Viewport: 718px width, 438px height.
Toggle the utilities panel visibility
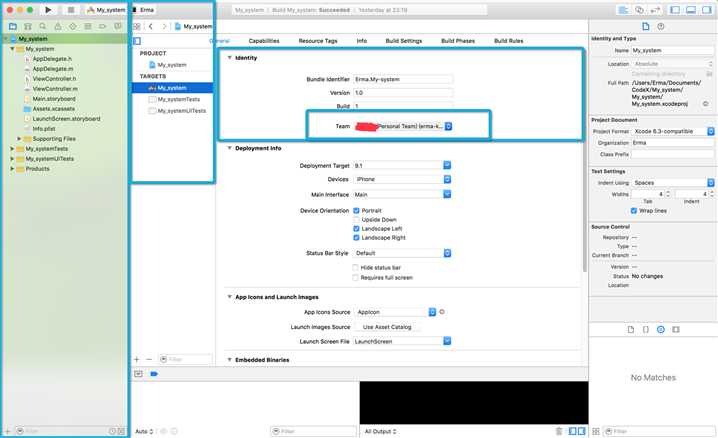(x=707, y=10)
